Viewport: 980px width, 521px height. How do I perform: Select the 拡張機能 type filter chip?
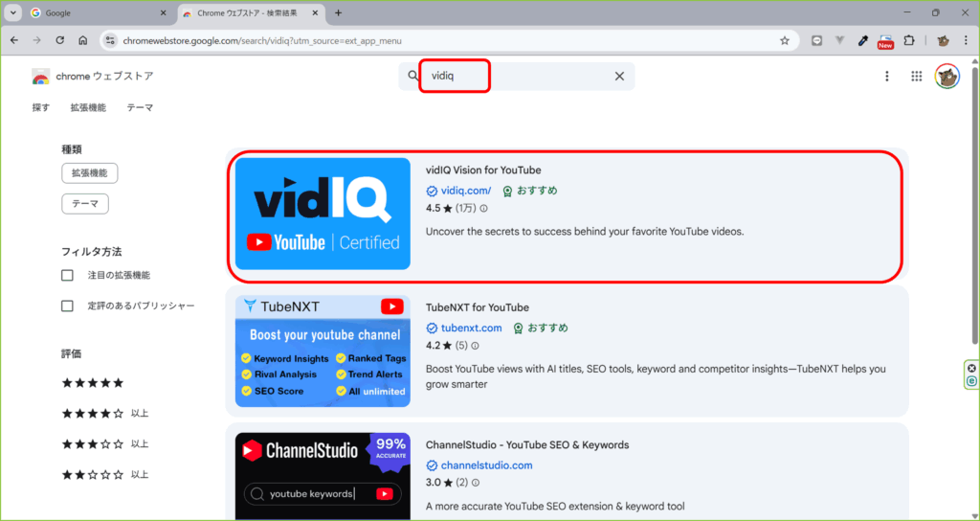89,173
